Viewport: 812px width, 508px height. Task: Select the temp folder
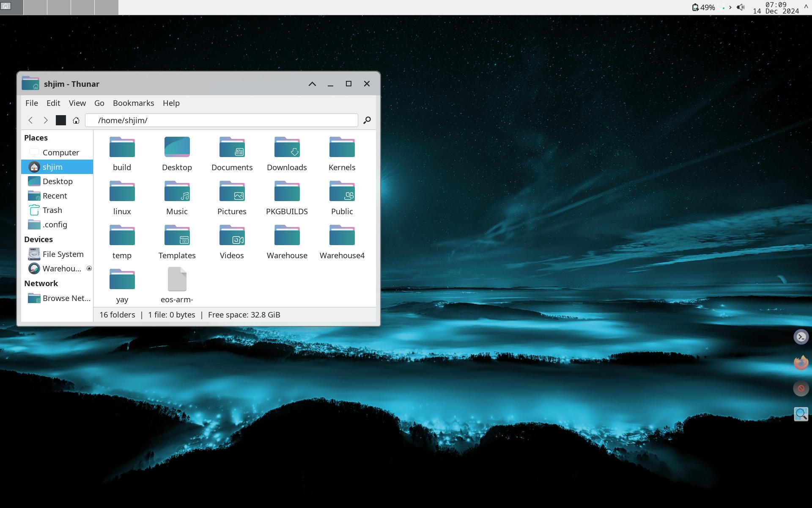click(x=122, y=242)
